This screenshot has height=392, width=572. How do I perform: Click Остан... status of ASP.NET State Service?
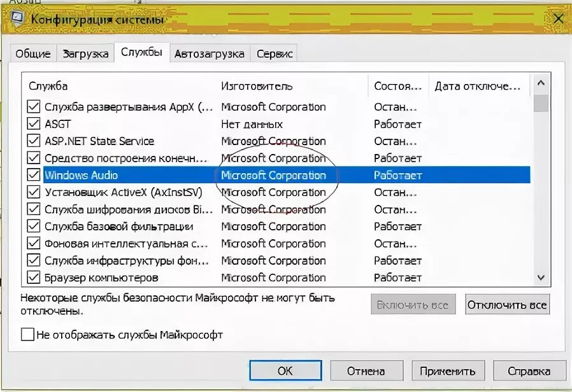[396, 141]
